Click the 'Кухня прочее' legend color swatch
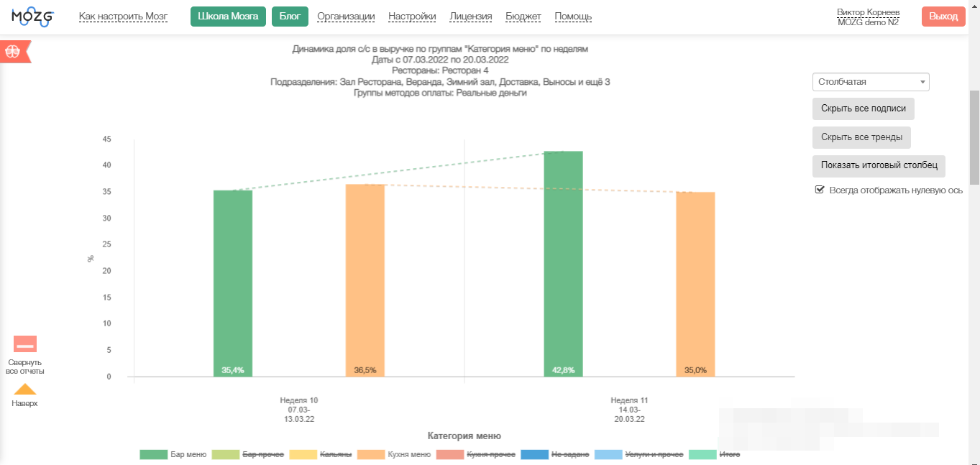The width and height of the screenshot is (980, 465). coord(449,454)
